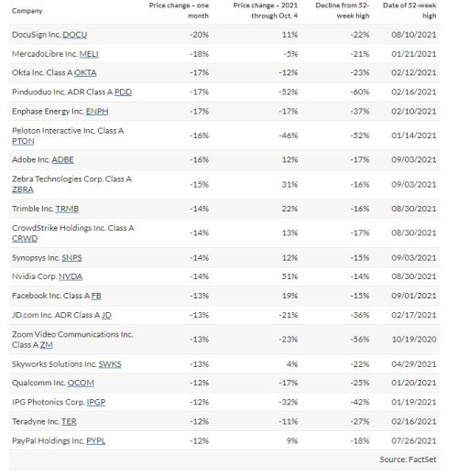Open the JD ticker link
Image resolution: width=458 pixels, height=476 pixels.
[106, 315]
